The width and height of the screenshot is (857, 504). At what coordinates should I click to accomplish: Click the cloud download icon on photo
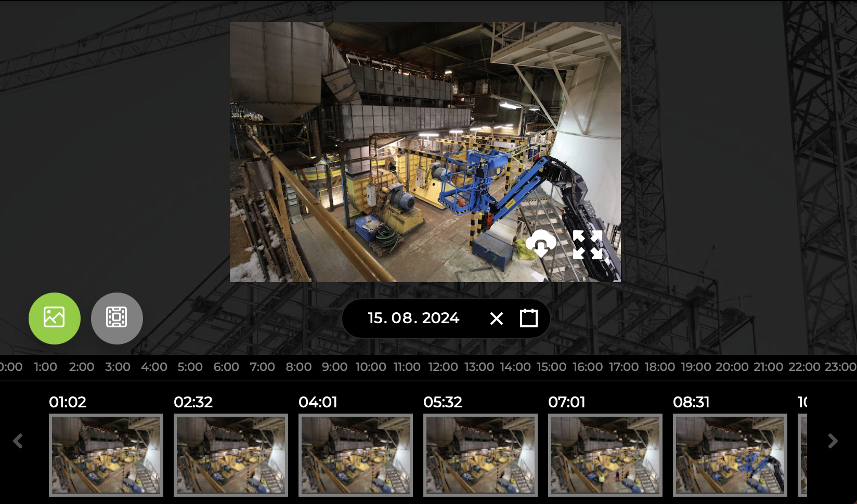[x=541, y=244]
